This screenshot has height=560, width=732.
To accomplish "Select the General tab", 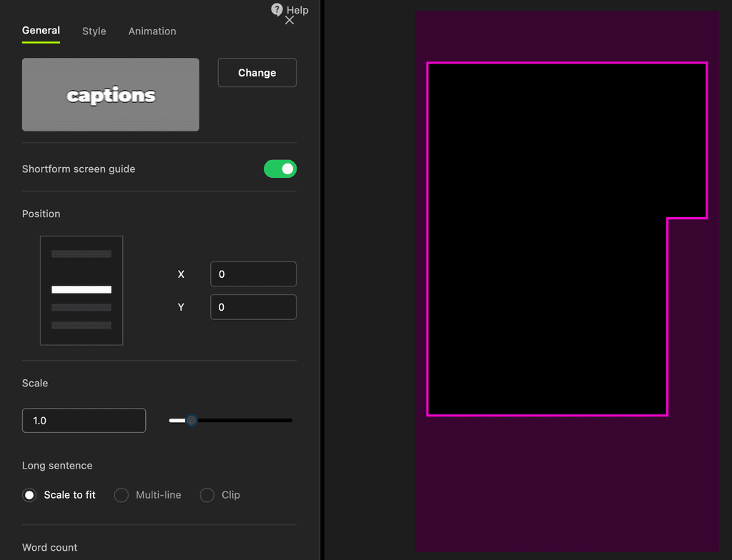I will (x=41, y=30).
